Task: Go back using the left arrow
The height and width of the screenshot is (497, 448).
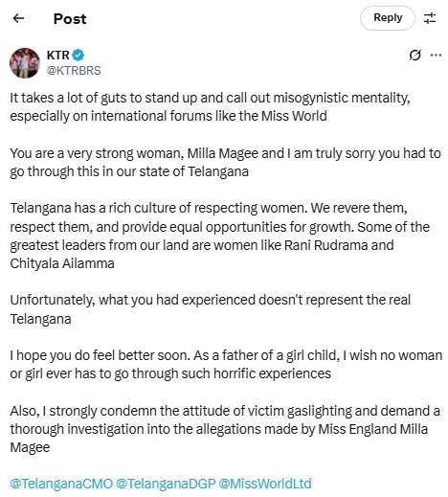Action: coord(18,18)
